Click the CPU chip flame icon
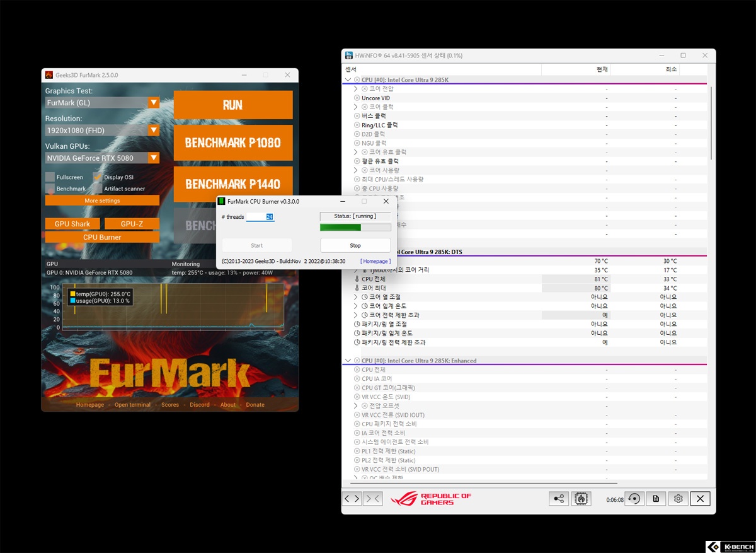756x553 pixels. [x=581, y=499]
